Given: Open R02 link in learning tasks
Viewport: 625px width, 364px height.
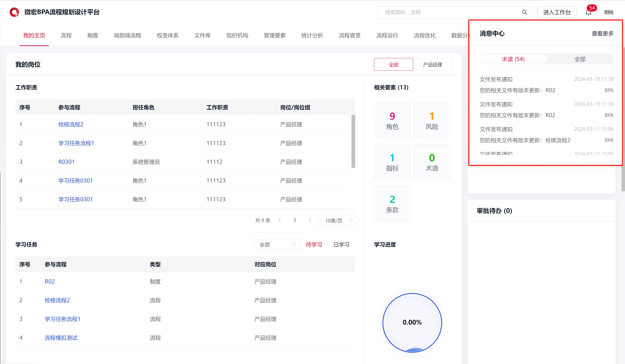Looking at the screenshot, I should [x=50, y=282].
